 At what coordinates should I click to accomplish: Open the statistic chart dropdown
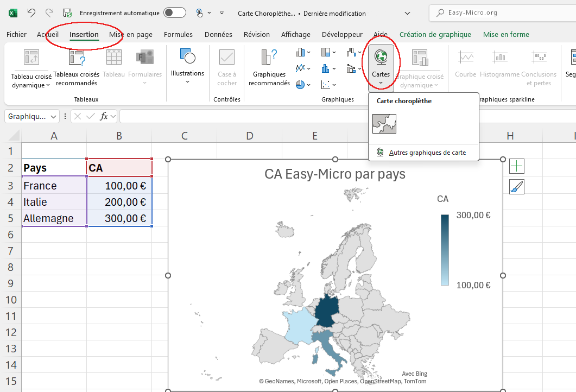pos(328,68)
